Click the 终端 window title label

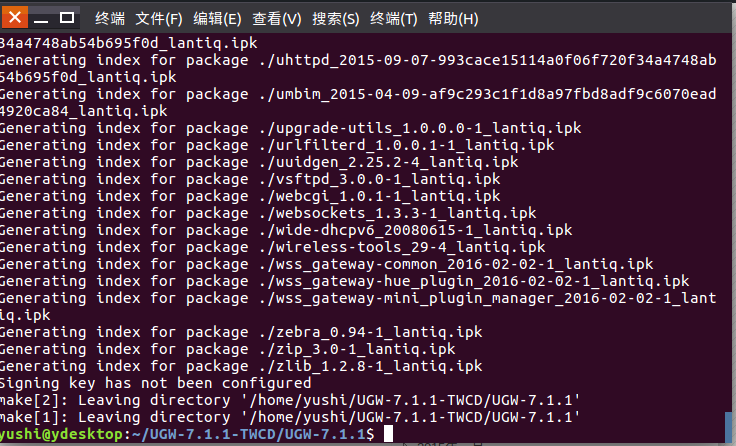(110, 19)
